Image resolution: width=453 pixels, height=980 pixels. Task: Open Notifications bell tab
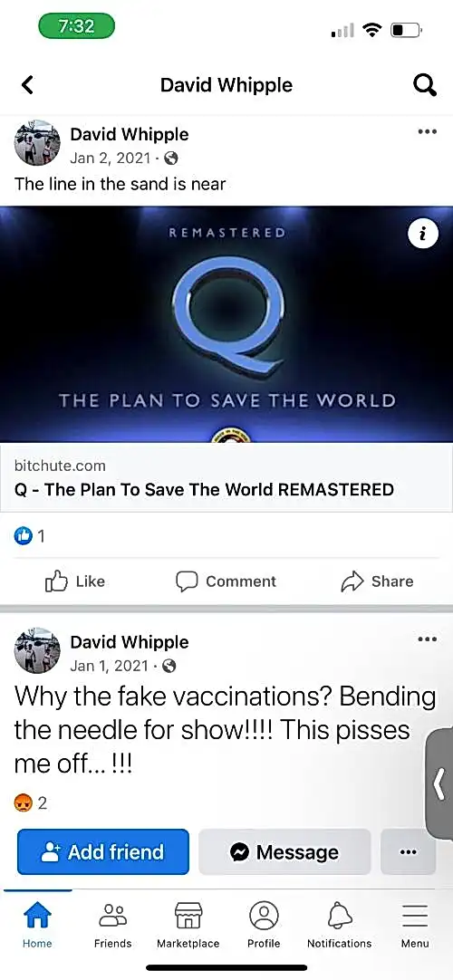tap(339, 926)
